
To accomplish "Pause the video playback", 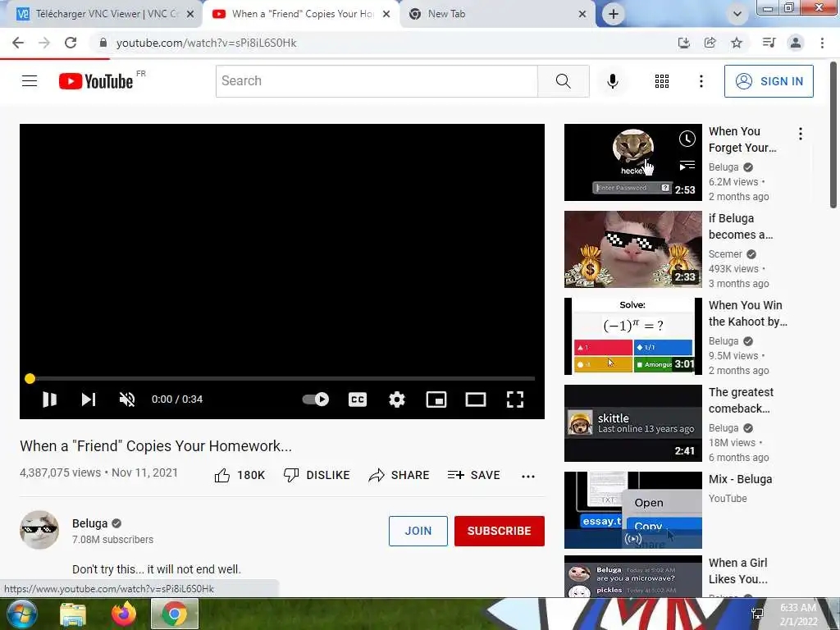I will point(49,399).
